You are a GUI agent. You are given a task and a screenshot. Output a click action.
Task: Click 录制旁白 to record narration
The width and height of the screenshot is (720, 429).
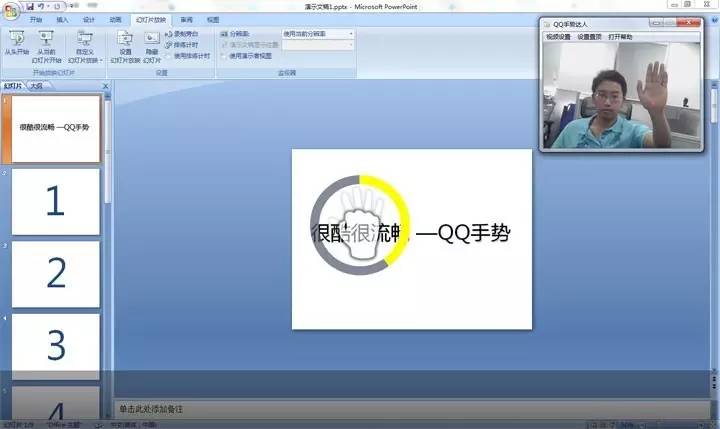pyautogui.click(x=182, y=34)
